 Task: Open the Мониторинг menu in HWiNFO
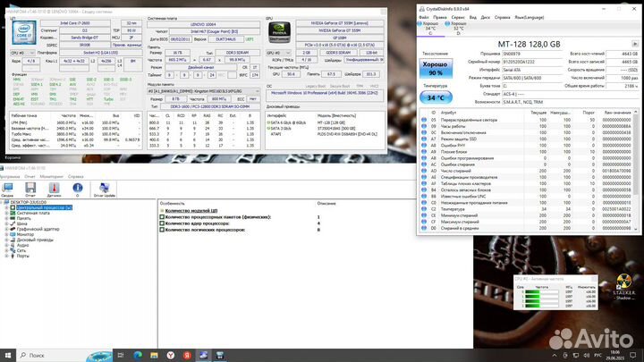51,176
